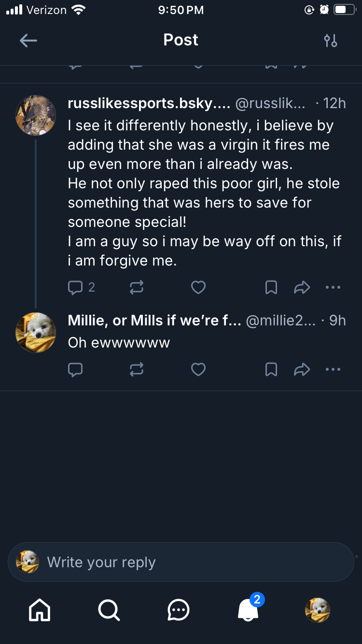
Task: Bookmark the russlikessports post
Action: click(x=271, y=288)
